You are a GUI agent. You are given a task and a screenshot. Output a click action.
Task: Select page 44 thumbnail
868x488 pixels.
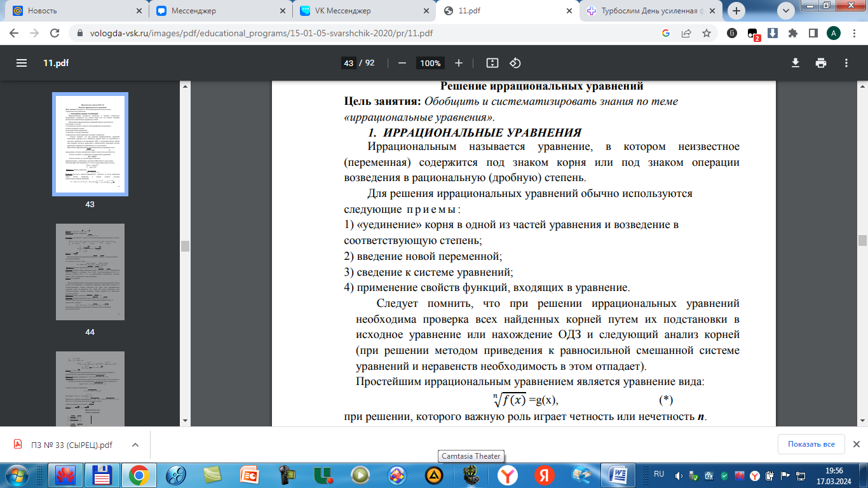(x=90, y=272)
